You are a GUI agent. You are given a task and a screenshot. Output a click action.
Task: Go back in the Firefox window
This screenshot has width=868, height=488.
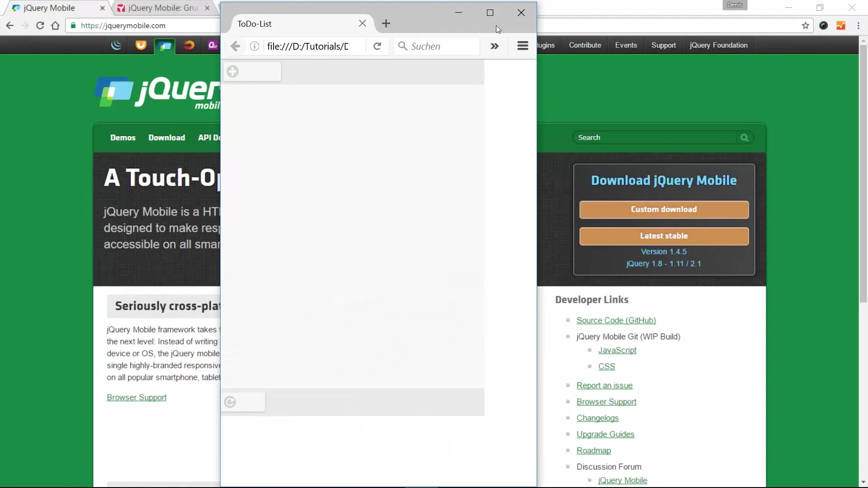[235, 46]
